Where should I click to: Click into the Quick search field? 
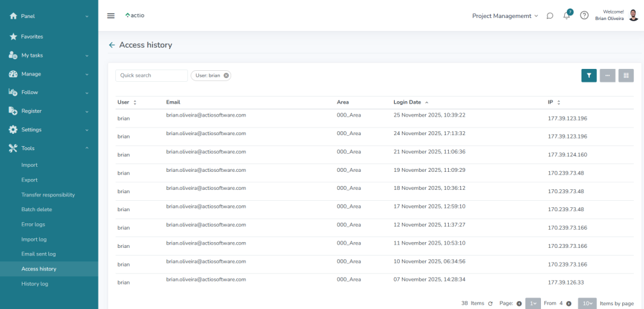point(151,75)
